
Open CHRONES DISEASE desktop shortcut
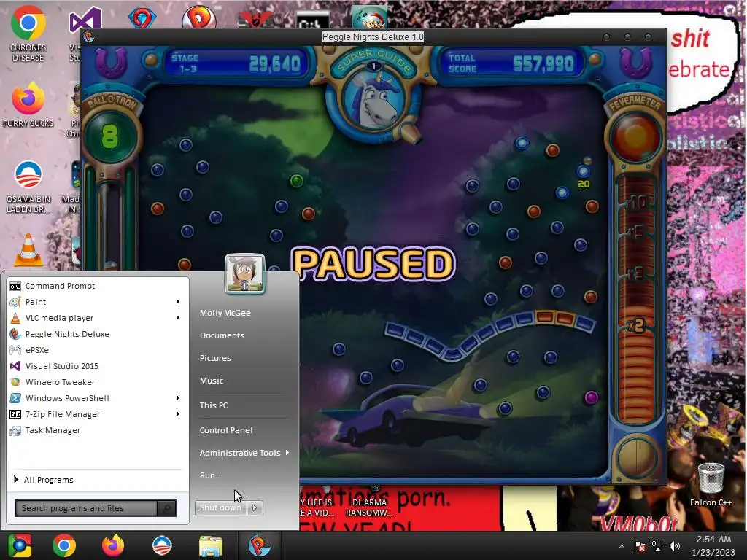28,34
